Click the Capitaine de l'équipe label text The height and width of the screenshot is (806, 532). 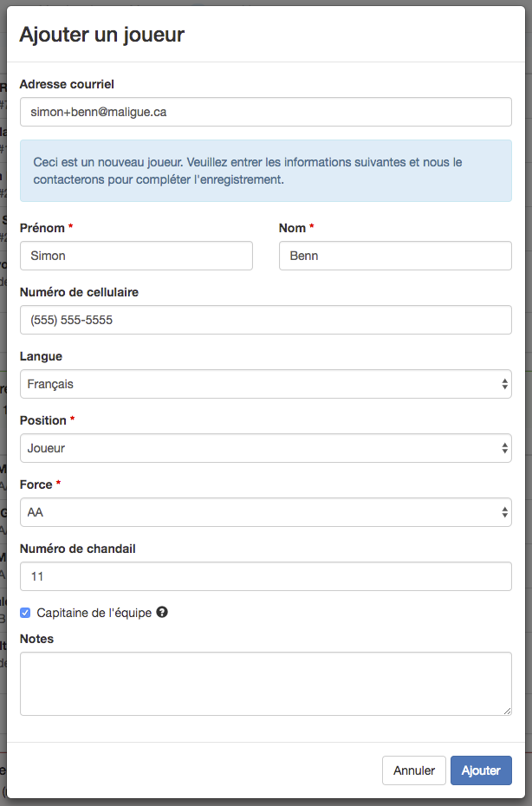pyautogui.click(x=94, y=613)
